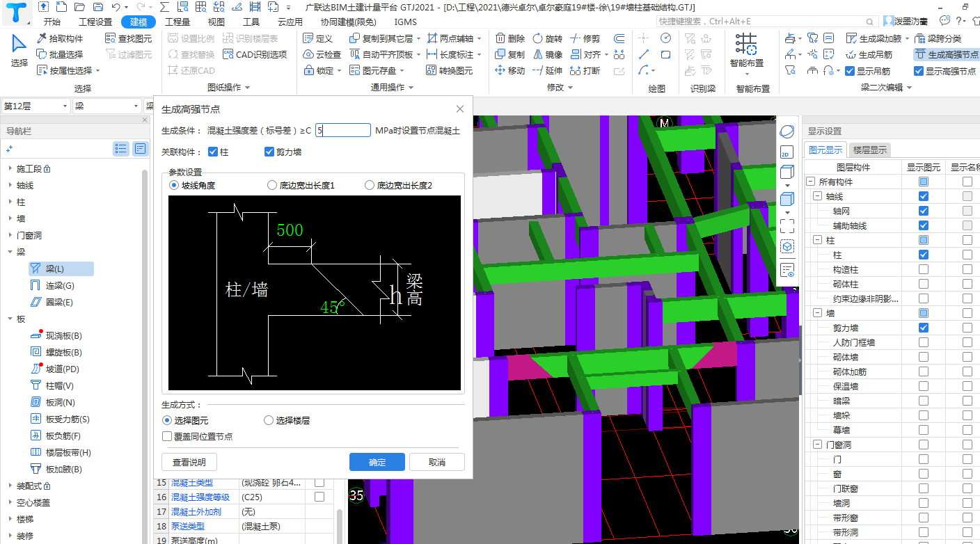Click 生成高强节点 ribbon button
The width and height of the screenshot is (980, 544).
click(946, 54)
